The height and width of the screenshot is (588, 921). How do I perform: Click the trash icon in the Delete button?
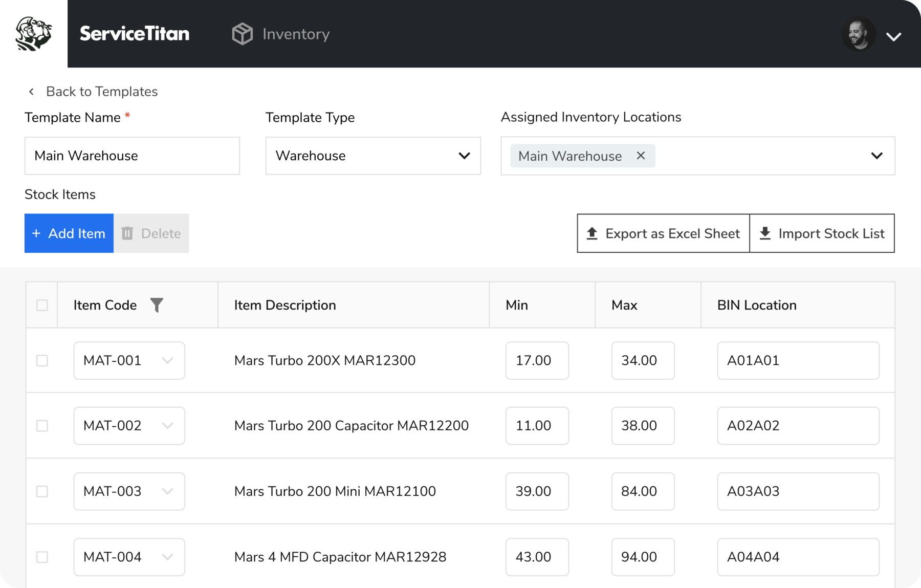(127, 233)
